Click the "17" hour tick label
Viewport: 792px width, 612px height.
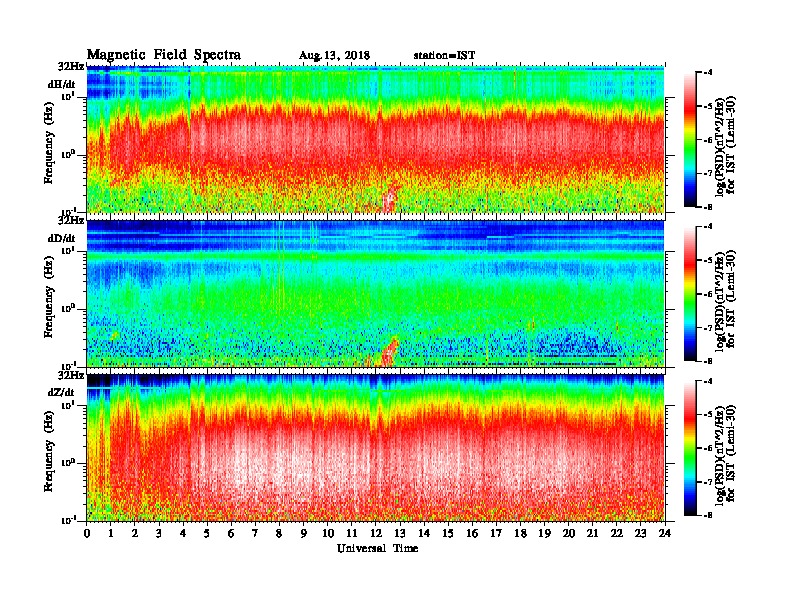pos(496,533)
